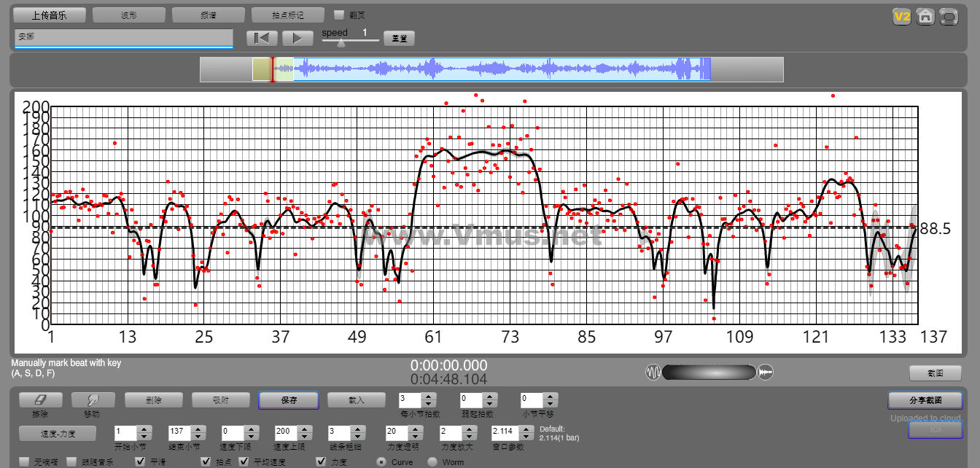
Task: Toggle the 跟随音乐 checkbox
Action: [x=71, y=462]
